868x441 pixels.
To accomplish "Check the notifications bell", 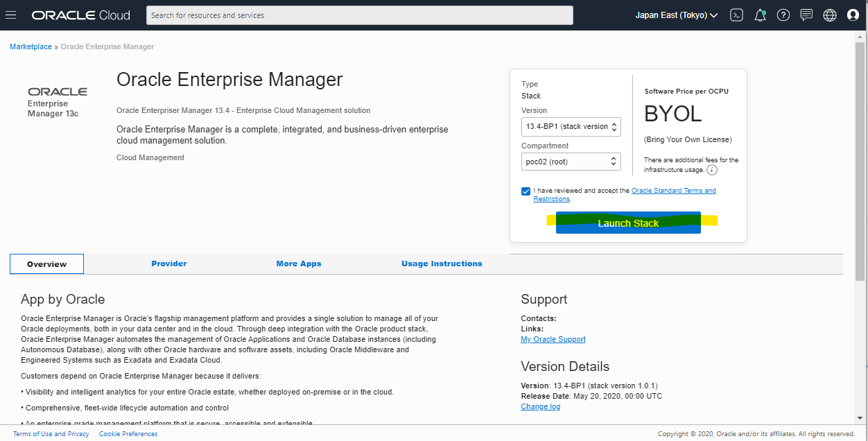I will tap(760, 15).
